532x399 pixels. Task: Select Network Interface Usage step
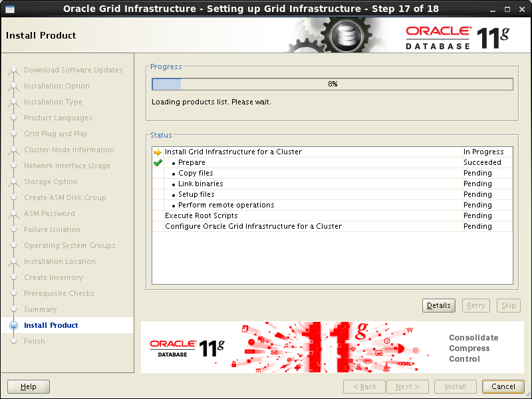(x=67, y=166)
